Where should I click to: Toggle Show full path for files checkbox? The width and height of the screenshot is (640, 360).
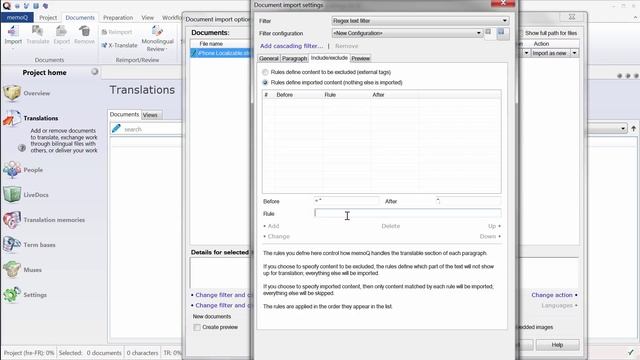coord(520,33)
